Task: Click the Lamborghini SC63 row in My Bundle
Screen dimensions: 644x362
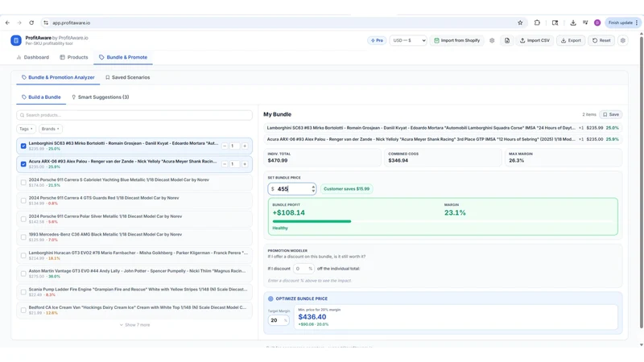Action: tap(443, 128)
